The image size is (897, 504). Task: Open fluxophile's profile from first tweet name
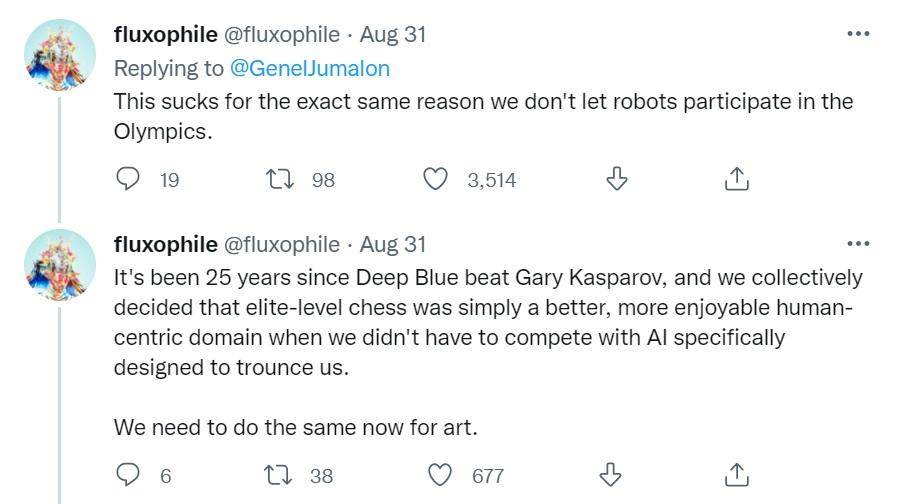click(x=166, y=34)
